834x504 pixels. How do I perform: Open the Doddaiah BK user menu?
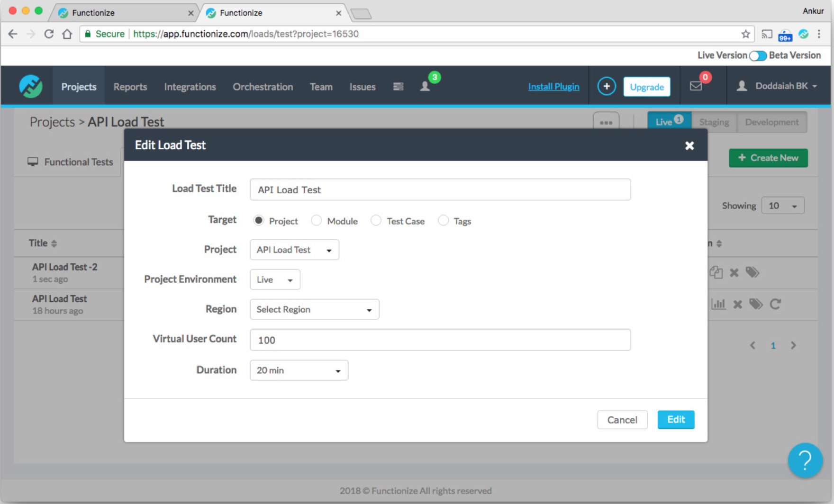777,86
